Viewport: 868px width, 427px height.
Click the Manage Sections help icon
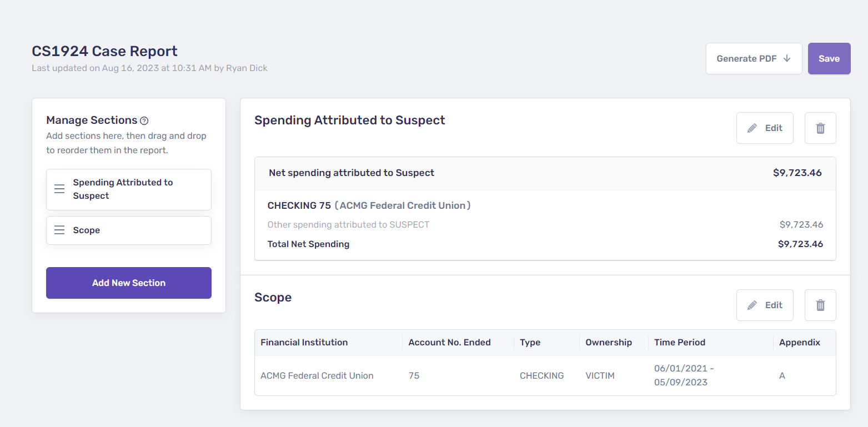point(144,121)
